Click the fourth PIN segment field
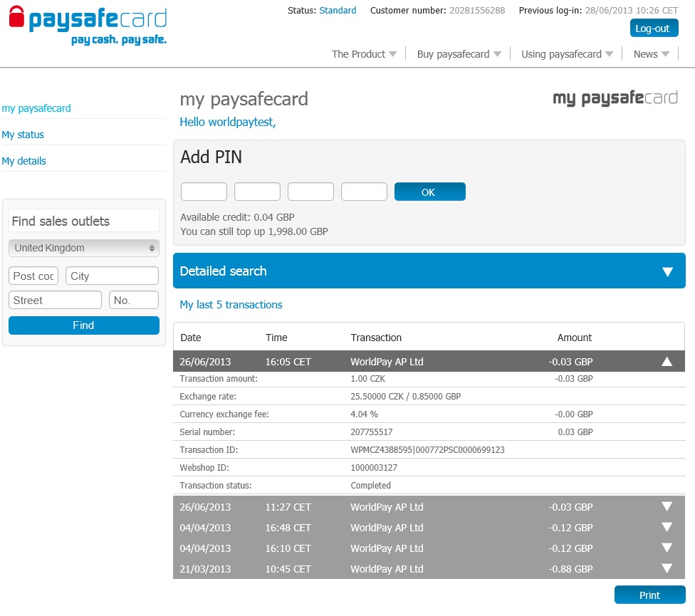695x616 pixels. click(x=364, y=192)
